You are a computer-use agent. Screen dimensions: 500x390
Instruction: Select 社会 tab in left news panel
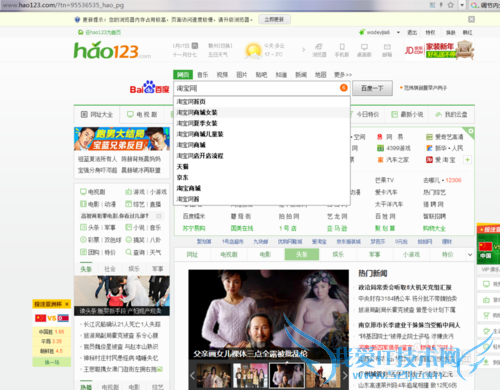tap(110, 269)
